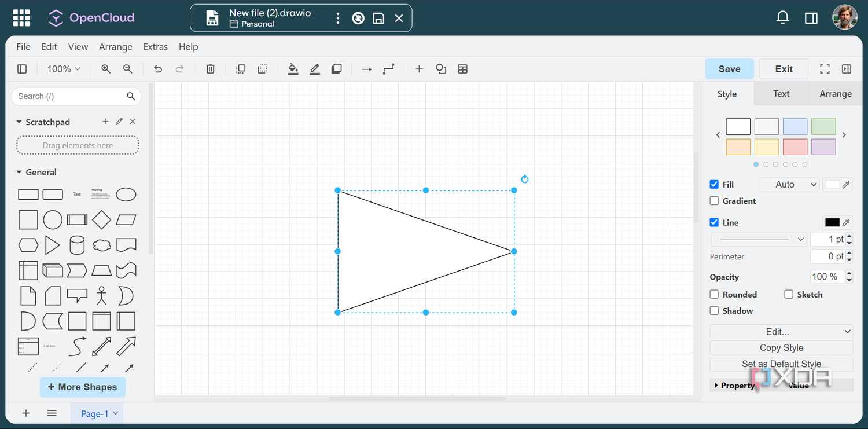The image size is (868, 429).
Task: Open the line style pattern dropdown
Action: (759, 239)
